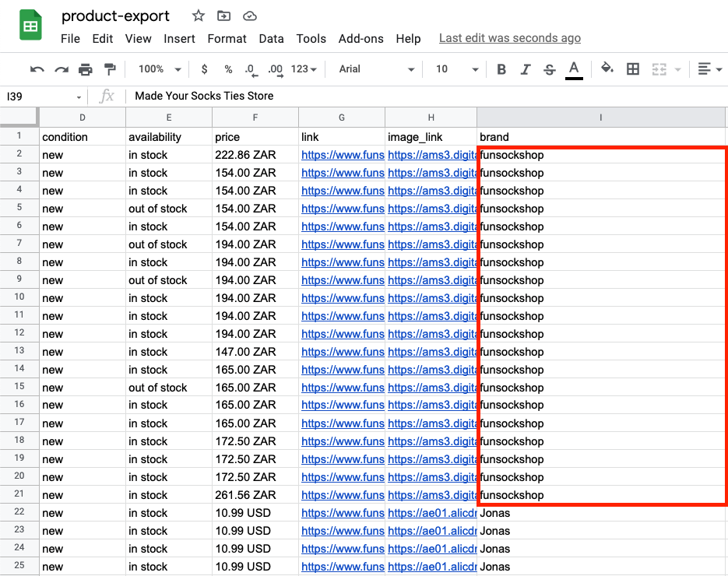Open more number formats 123 dropdown
The image size is (728, 576).
(304, 69)
